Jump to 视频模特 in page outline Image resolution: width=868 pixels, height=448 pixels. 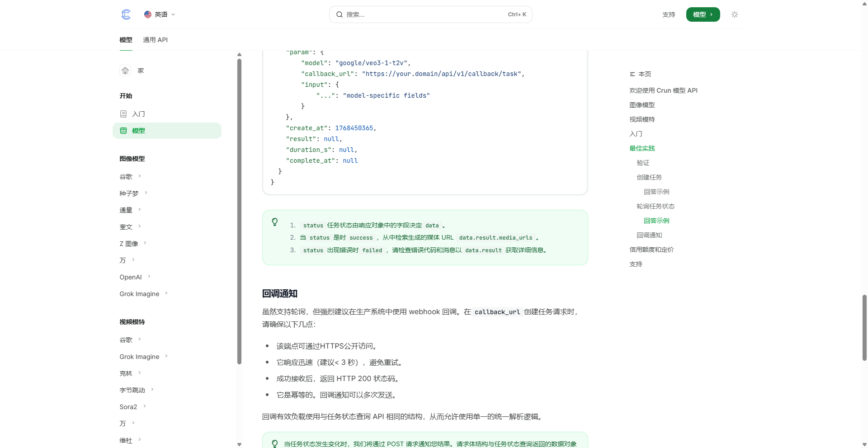tap(642, 119)
